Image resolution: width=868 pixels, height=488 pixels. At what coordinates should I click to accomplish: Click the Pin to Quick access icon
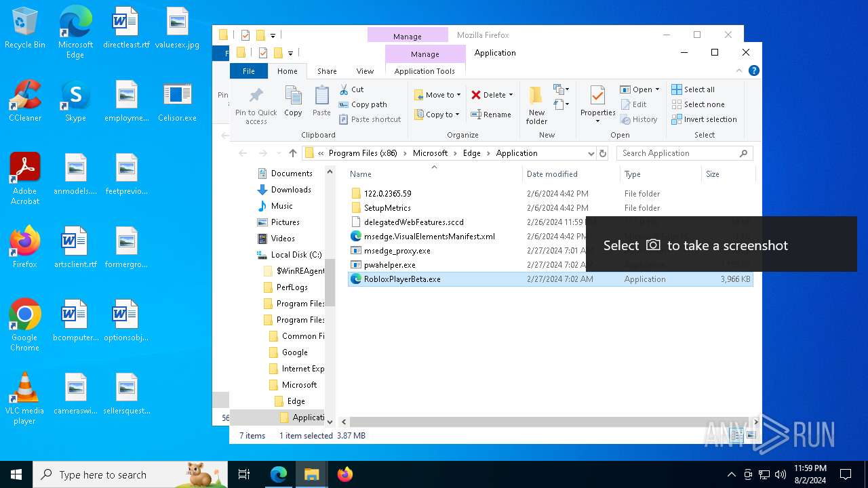(256, 106)
